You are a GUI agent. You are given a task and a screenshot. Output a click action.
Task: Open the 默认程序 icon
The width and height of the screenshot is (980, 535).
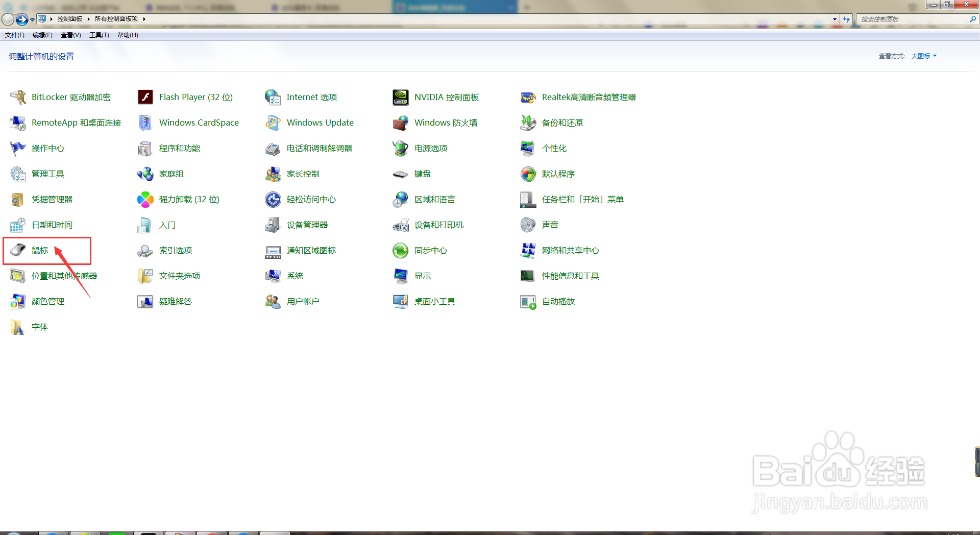(x=528, y=174)
